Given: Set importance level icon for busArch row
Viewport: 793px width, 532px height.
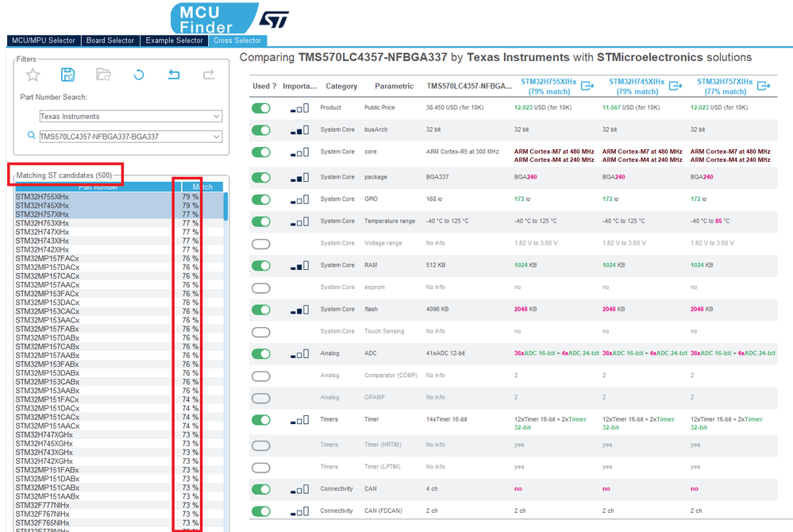Looking at the screenshot, I should (x=299, y=130).
